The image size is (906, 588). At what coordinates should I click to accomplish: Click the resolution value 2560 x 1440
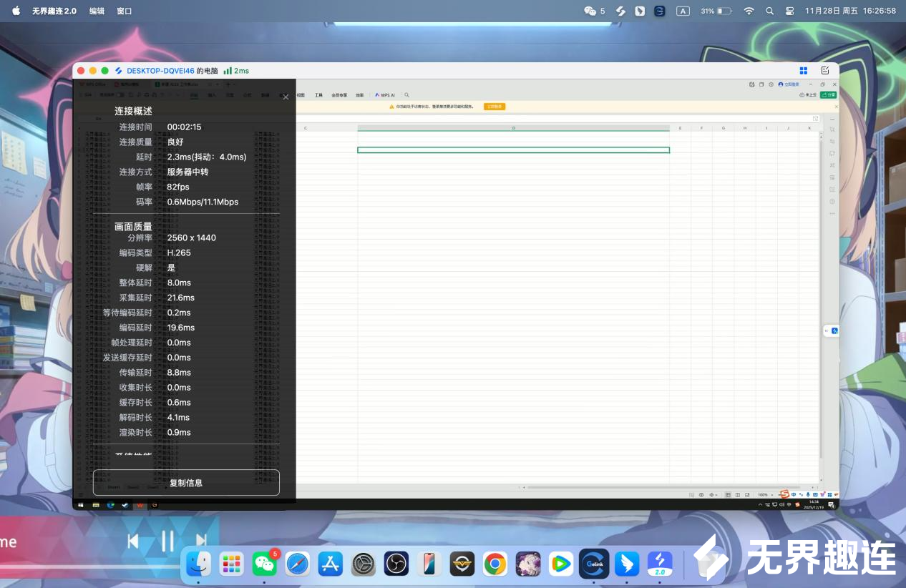coord(191,237)
